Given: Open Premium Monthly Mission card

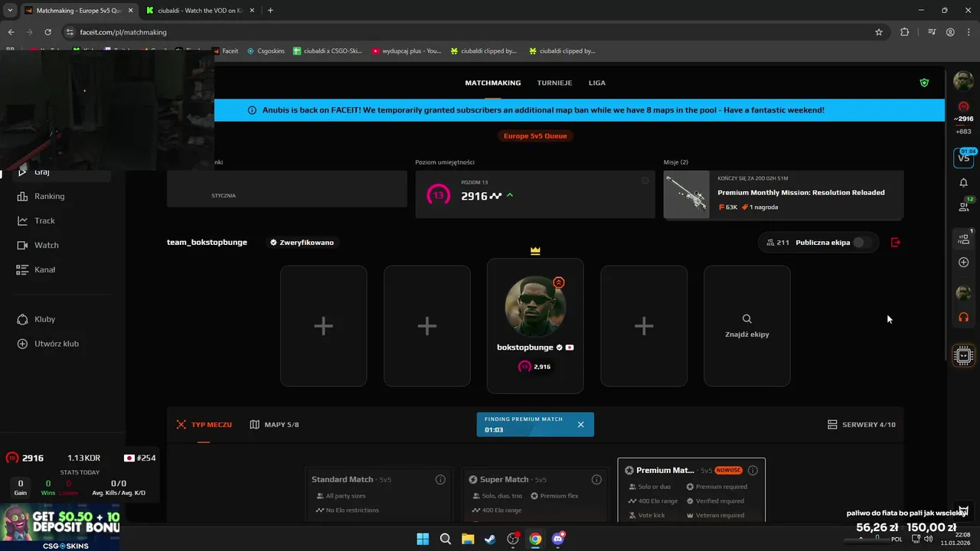Looking at the screenshot, I should click(783, 195).
